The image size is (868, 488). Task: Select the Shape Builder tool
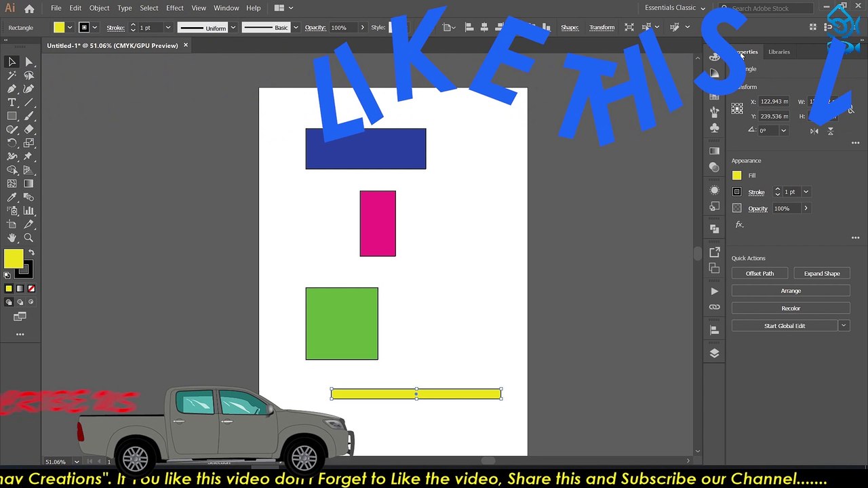[12, 170]
